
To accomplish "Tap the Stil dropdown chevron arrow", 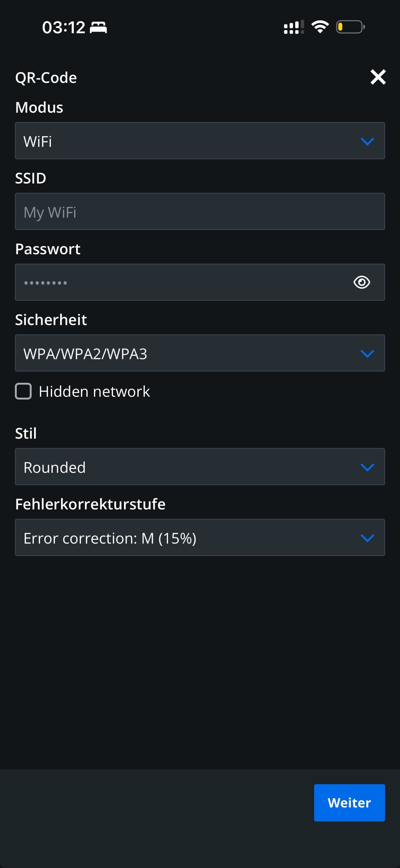I will point(367,467).
